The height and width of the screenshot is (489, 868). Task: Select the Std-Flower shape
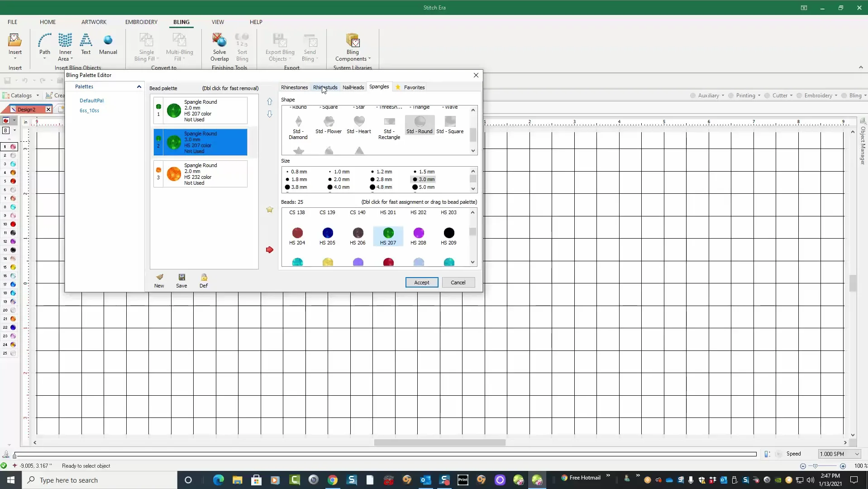[328, 125]
